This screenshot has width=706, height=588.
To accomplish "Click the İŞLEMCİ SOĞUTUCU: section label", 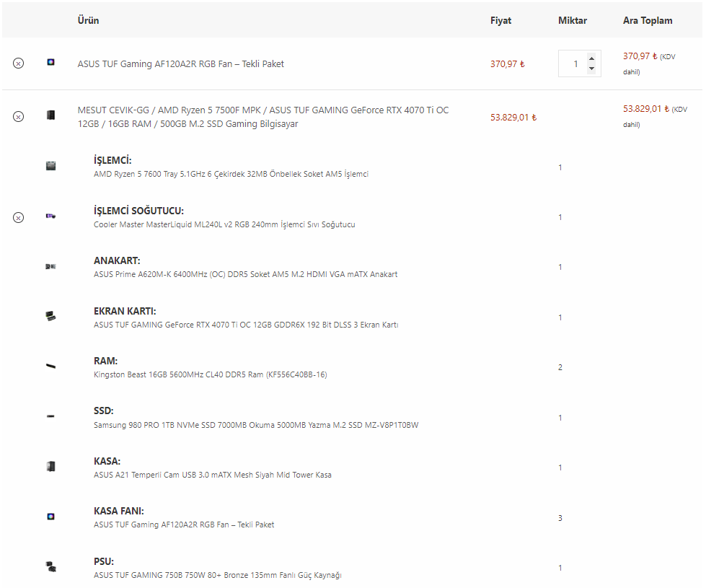I will [138, 211].
